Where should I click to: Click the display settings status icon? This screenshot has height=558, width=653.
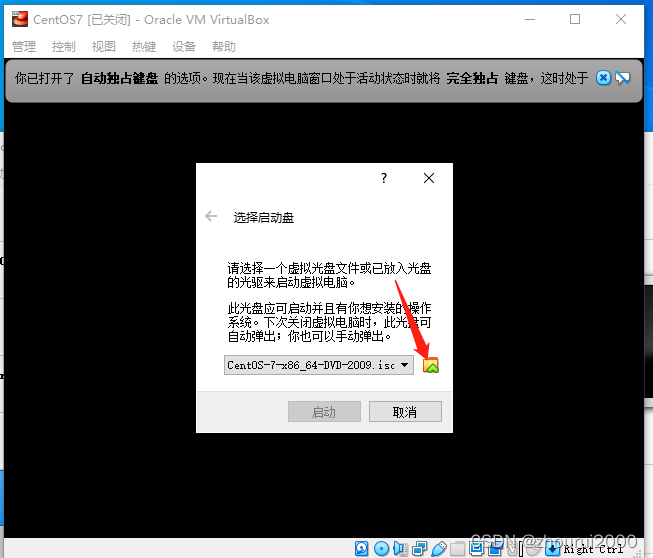pos(476,548)
